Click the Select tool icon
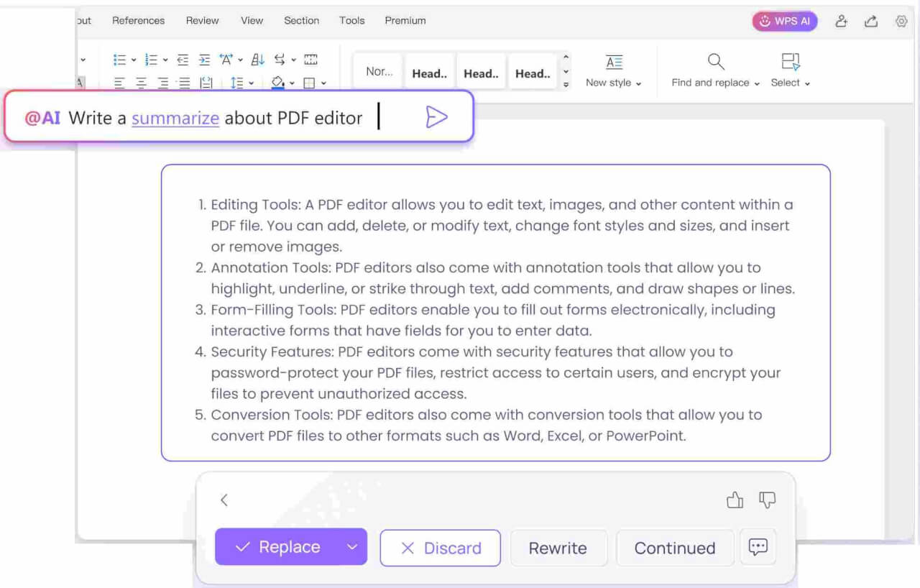 (791, 62)
